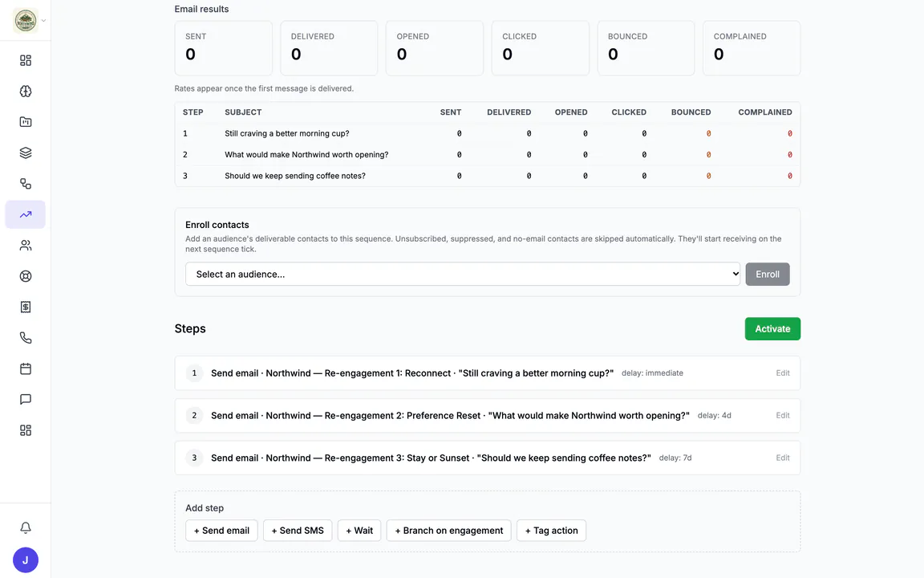Open the lifebuoy support icon in sidebar
Screen dimensions: 924x578
[26, 276]
